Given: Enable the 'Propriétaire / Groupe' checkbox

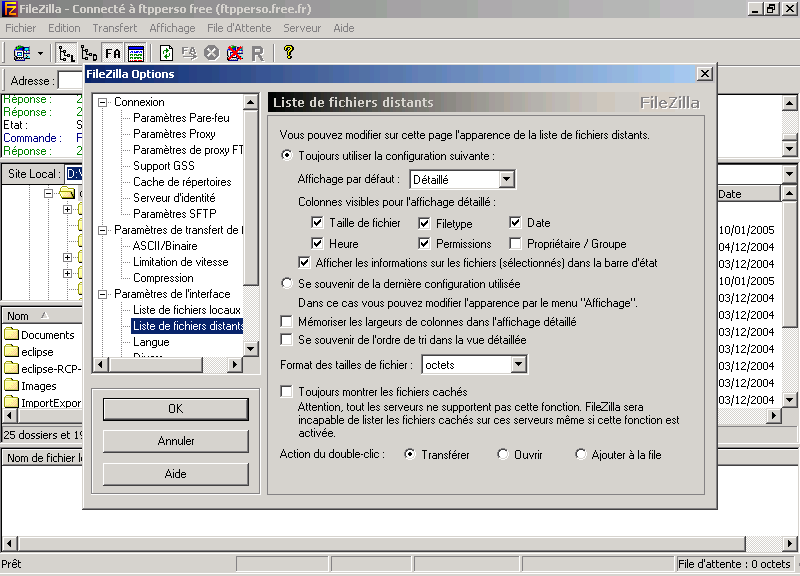Looking at the screenshot, I should tap(515, 243).
